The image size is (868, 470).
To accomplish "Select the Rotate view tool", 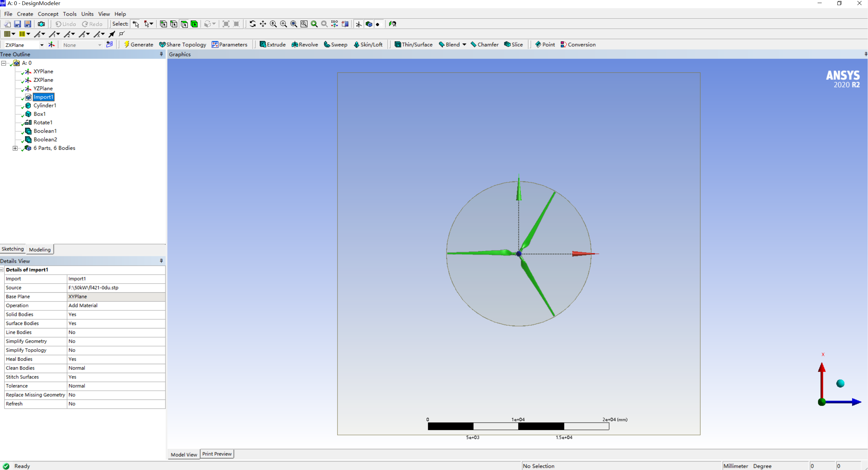I will tap(252, 24).
